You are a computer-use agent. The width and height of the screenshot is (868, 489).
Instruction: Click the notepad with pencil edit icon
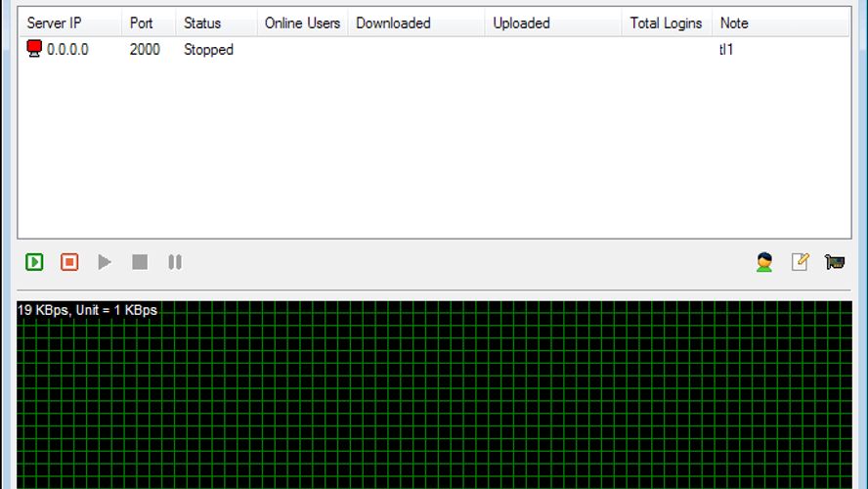[800, 262]
